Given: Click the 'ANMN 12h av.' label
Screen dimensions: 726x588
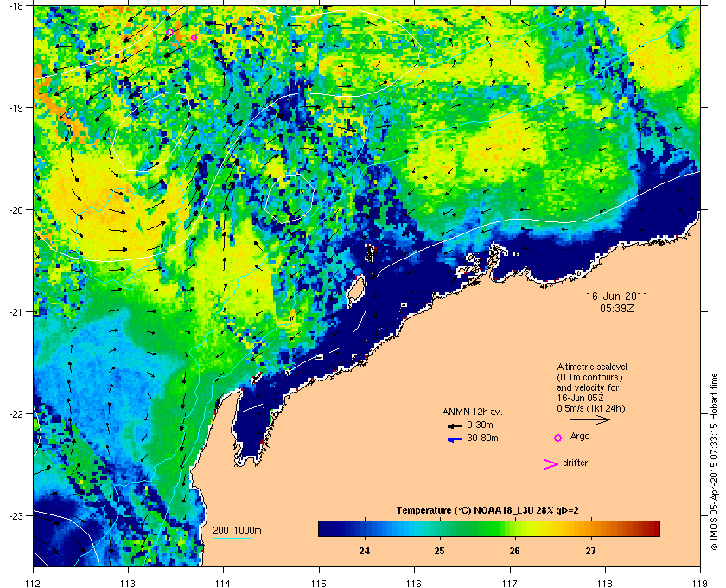Looking at the screenshot, I should pyautogui.click(x=472, y=412).
